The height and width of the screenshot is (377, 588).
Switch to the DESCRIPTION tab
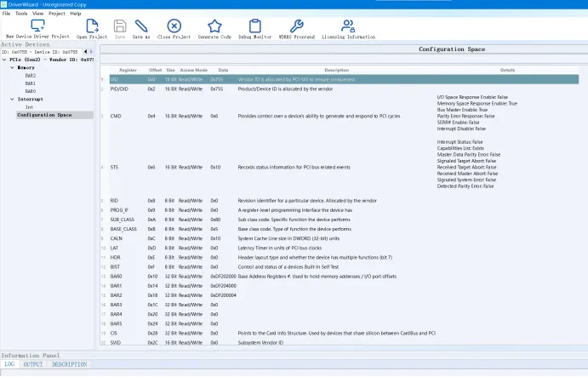coord(69,364)
